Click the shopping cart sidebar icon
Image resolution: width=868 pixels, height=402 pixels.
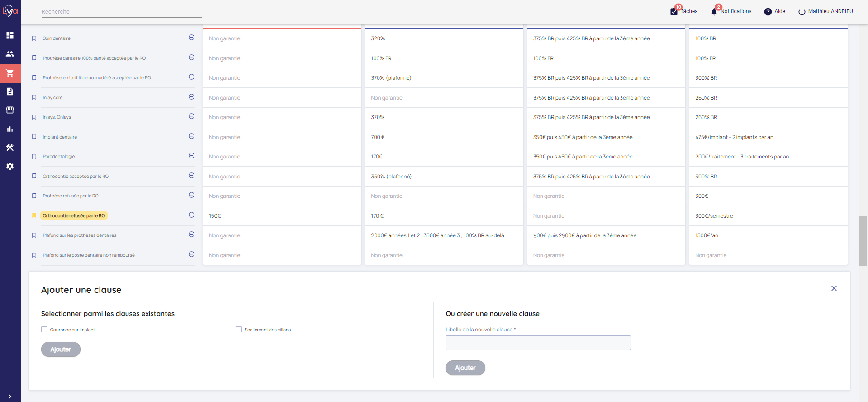[x=10, y=73]
